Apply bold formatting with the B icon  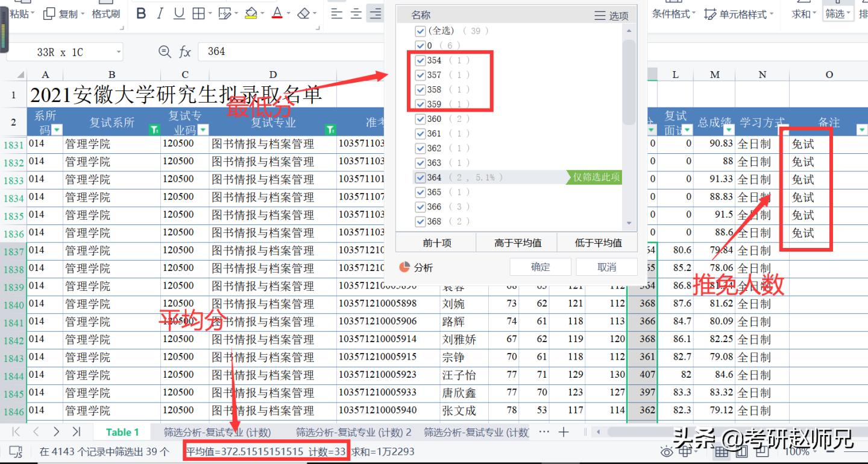coord(140,14)
